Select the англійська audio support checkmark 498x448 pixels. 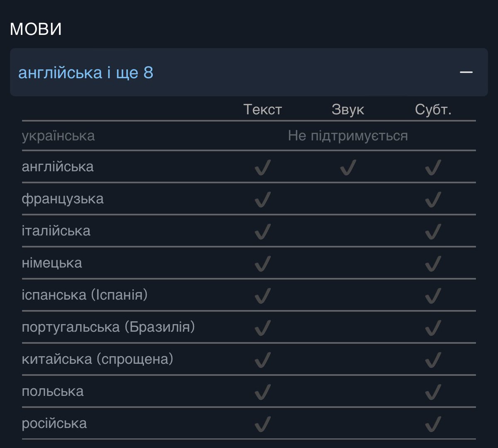tap(348, 168)
